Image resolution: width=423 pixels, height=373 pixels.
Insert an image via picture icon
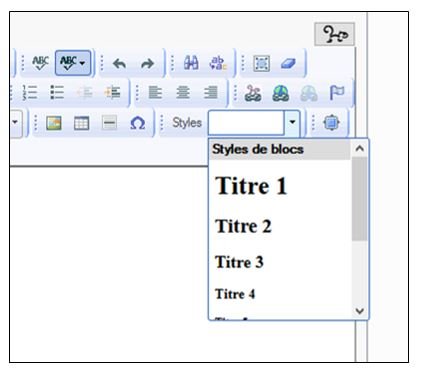(x=54, y=123)
